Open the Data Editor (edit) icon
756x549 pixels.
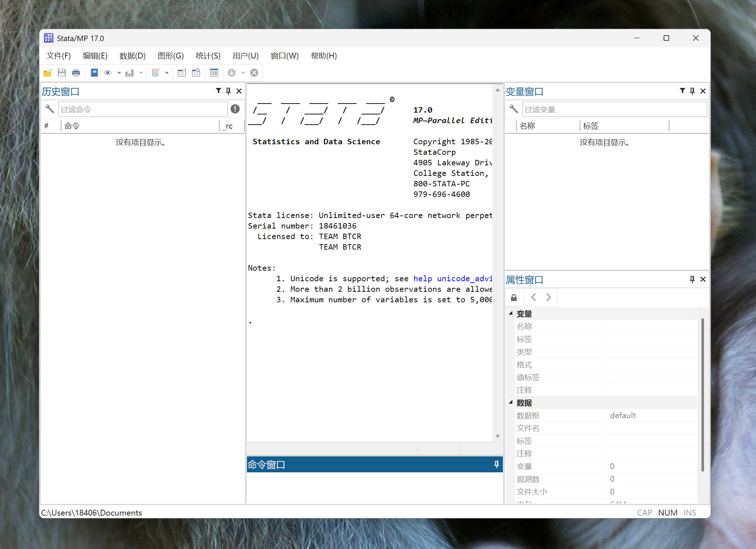point(182,73)
